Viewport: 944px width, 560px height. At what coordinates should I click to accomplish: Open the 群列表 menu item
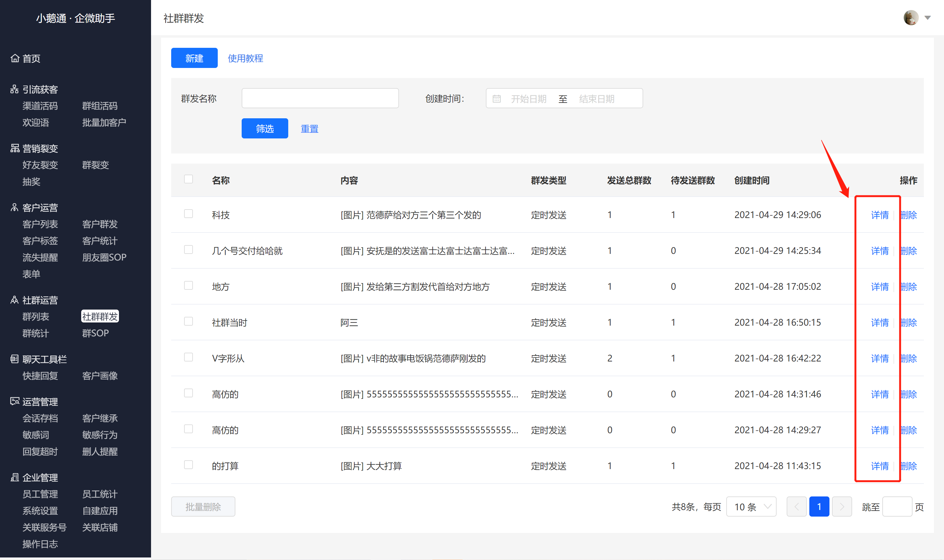(36, 316)
